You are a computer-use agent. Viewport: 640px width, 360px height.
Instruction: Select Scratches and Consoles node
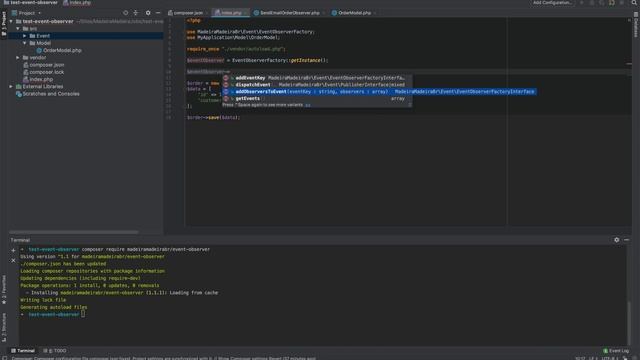click(48, 94)
